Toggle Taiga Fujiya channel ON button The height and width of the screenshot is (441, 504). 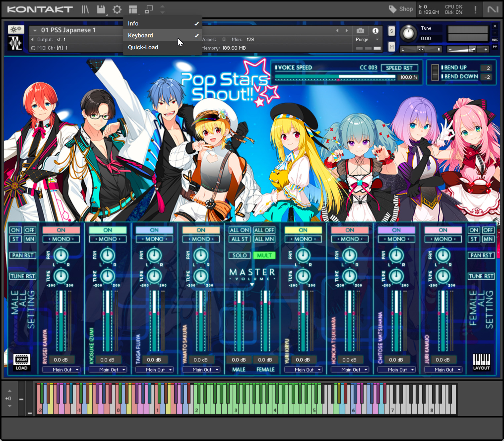coord(154,230)
